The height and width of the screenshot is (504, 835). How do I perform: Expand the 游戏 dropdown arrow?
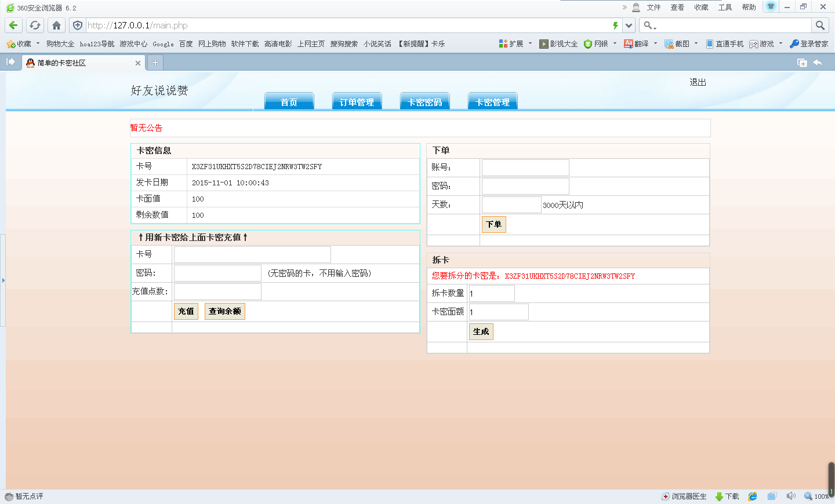(x=780, y=43)
